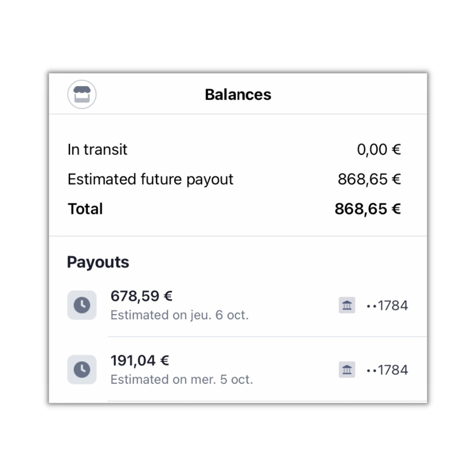Click account ••1784 on first payout
Image resolution: width=476 pixels, height=476 pixels.
(387, 305)
